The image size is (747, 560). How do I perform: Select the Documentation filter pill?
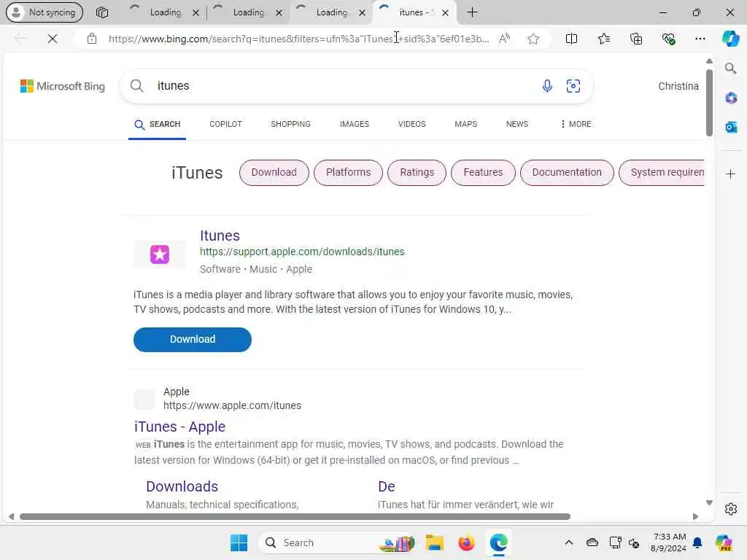(567, 172)
